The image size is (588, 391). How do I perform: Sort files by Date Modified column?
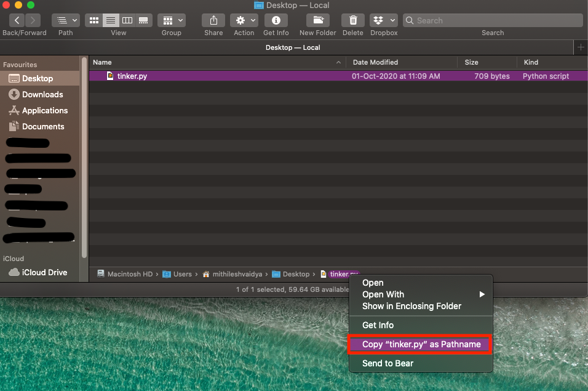tap(375, 62)
